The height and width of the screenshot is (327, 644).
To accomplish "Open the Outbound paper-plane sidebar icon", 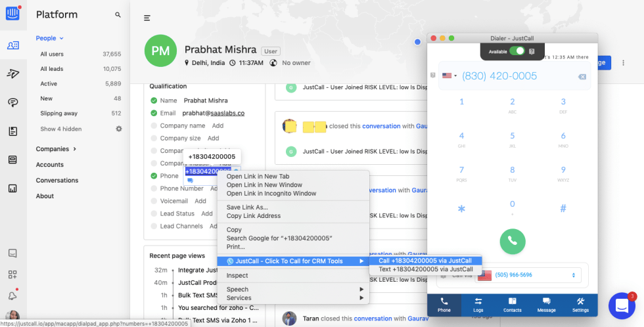I will click(x=12, y=74).
